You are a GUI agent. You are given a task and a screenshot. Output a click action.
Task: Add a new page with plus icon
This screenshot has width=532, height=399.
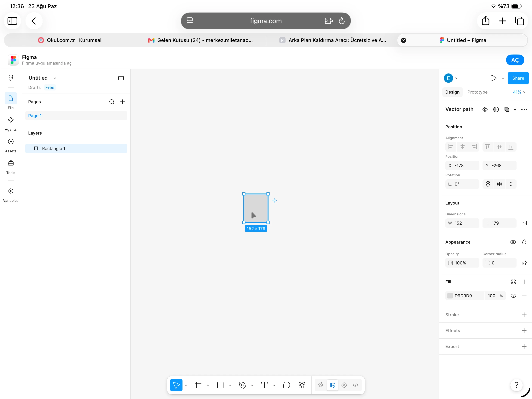[x=122, y=102]
